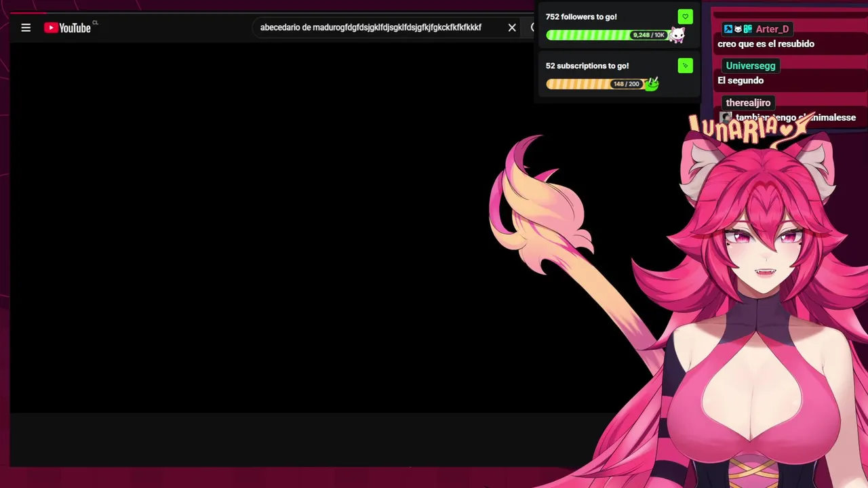Image resolution: width=868 pixels, height=488 pixels.
Task: Click the green frog icon on subscriptions bar
Action: (652, 83)
